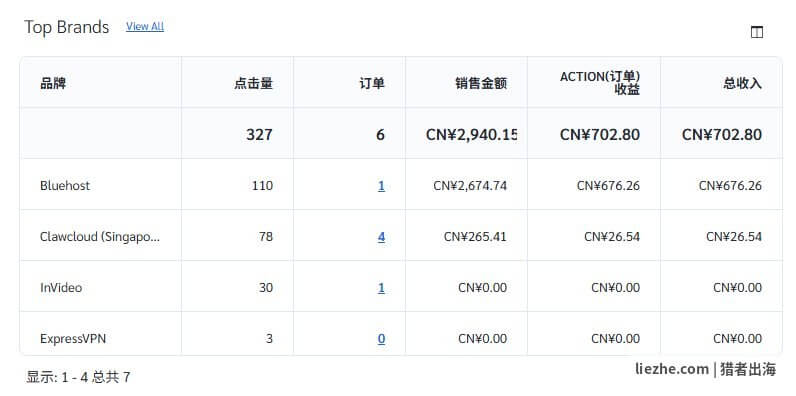Click total clicks value 327

pyautogui.click(x=259, y=135)
